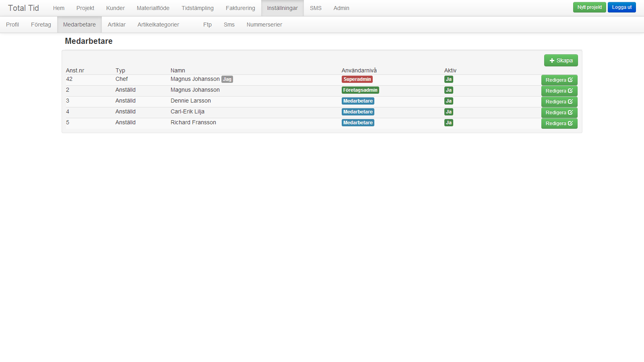Open Redigera for Carl-Erik Lilja
This screenshot has width=644, height=362.
coord(559,113)
